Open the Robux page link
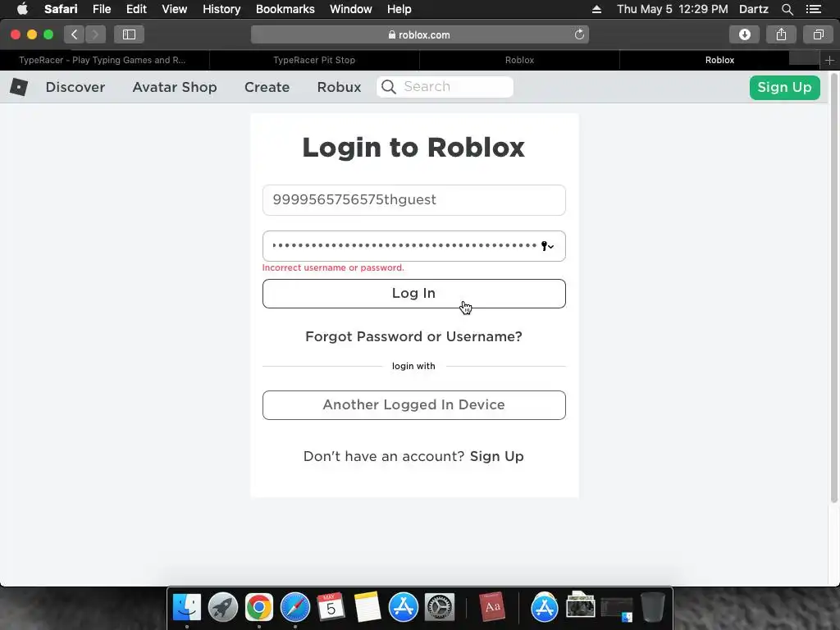 click(339, 87)
